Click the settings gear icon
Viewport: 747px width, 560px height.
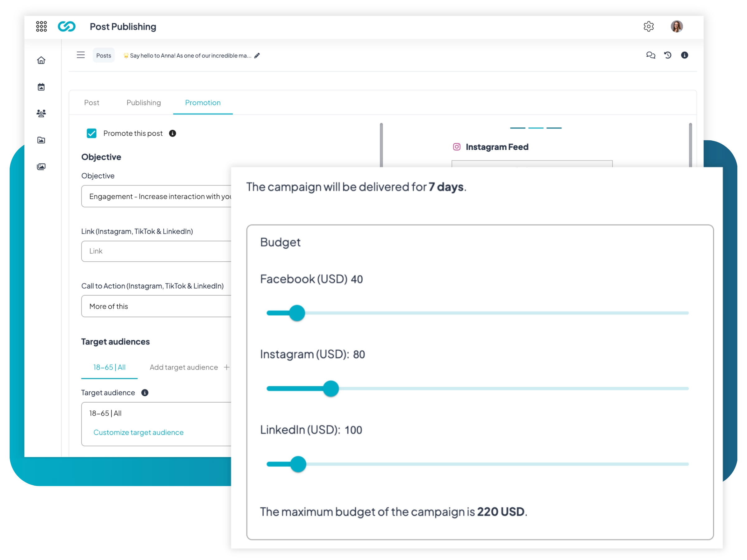648,26
